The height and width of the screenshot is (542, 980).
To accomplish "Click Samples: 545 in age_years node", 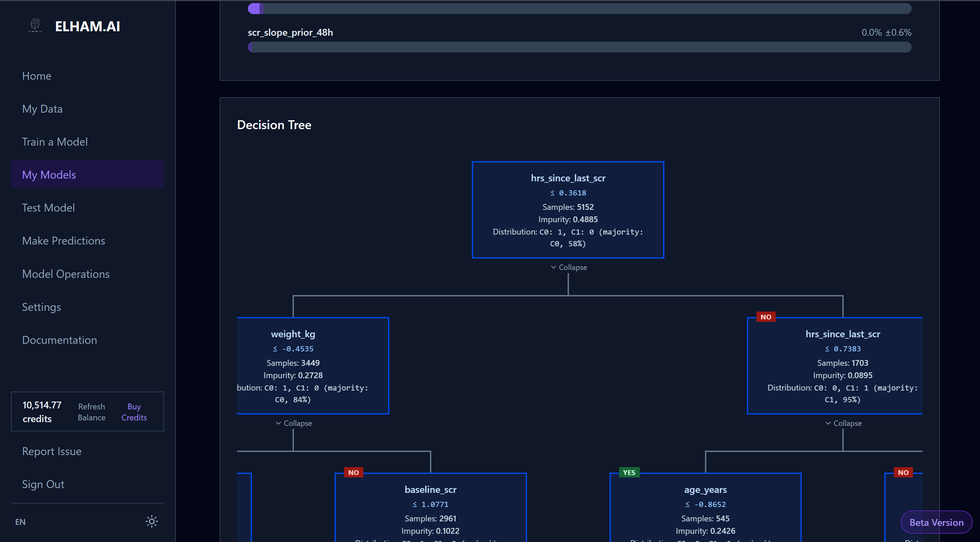I will (705, 518).
